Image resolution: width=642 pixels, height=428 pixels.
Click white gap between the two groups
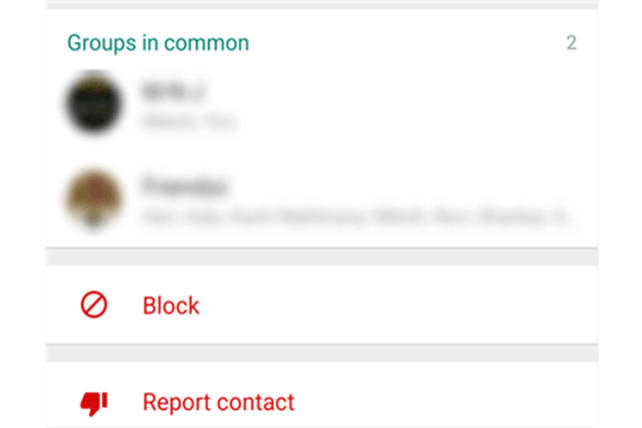(x=322, y=151)
